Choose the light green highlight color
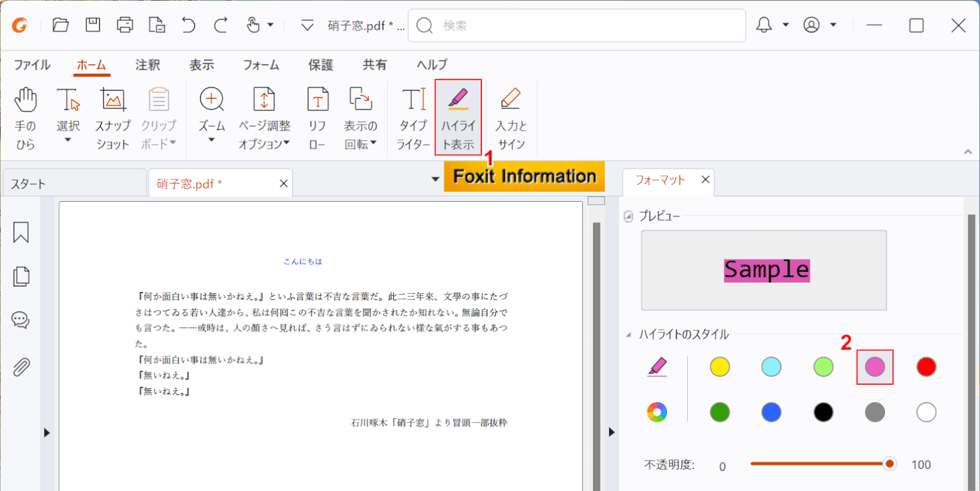This screenshot has height=491, width=980. 823,367
